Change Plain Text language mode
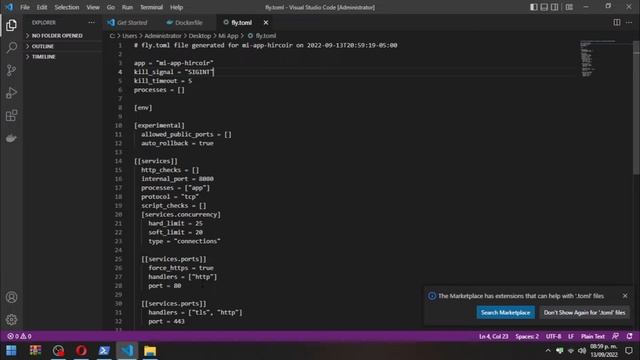640x360 pixels. tap(593, 336)
